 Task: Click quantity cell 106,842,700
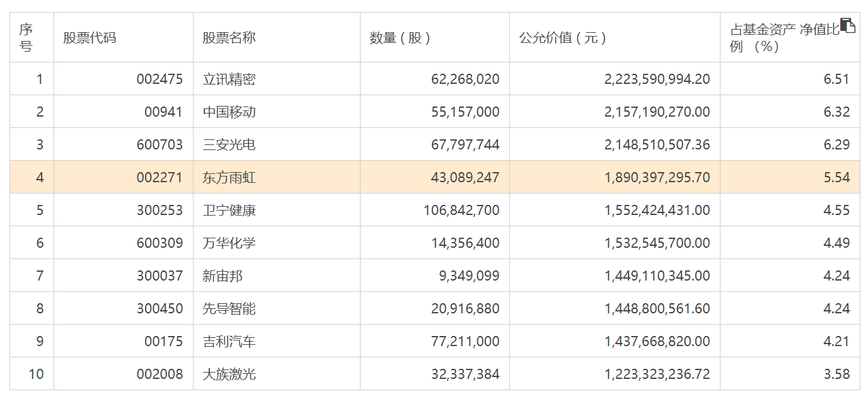point(461,211)
